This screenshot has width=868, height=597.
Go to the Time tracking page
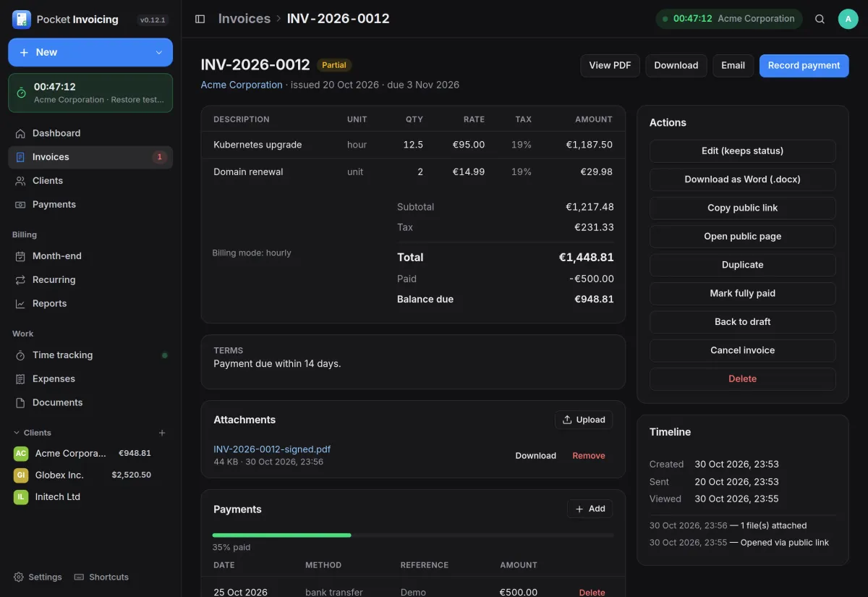click(x=90, y=355)
